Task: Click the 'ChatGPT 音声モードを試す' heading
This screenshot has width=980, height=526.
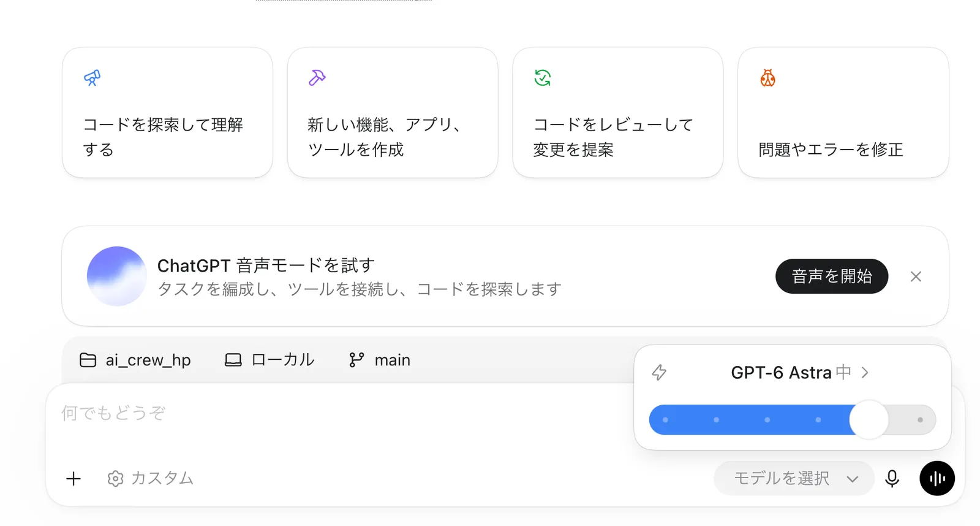Action: click(266, 265)
